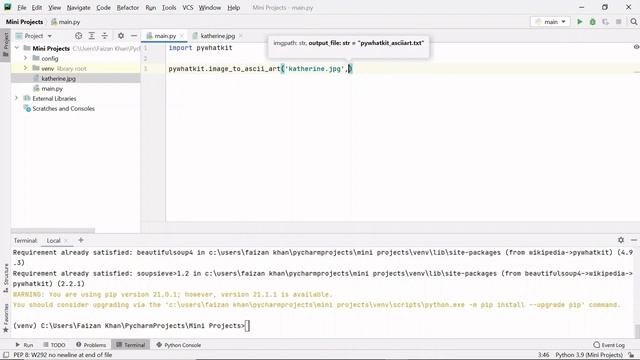Open the View menu
The image size is (640, 360).
(54, 8)
